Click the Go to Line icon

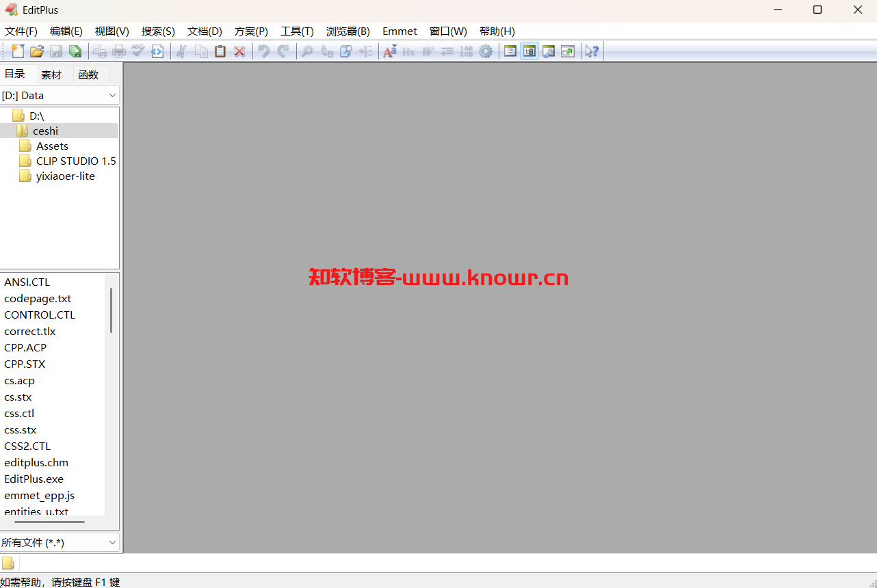pos(365,51)
